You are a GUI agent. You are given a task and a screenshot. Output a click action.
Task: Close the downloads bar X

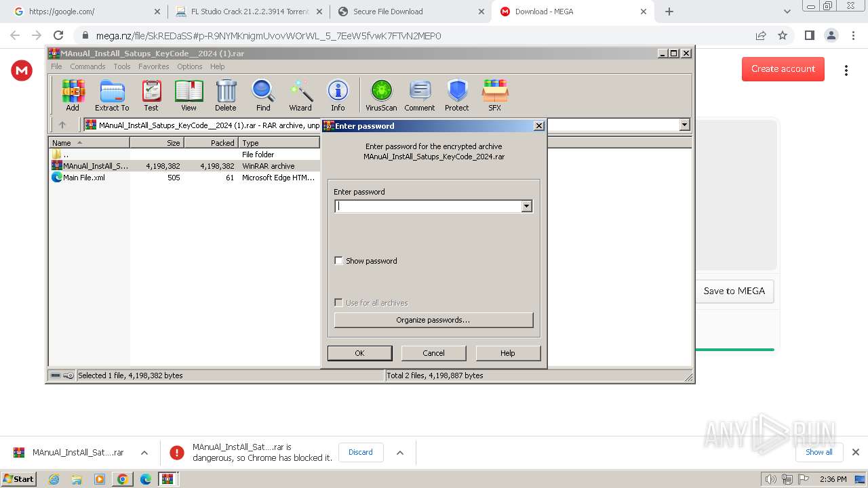point(855,452)
